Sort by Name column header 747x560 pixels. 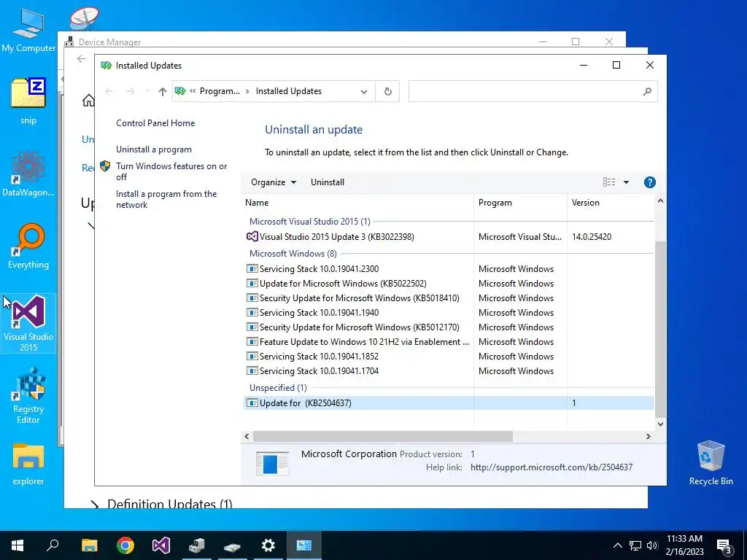(x=358, y=203)
